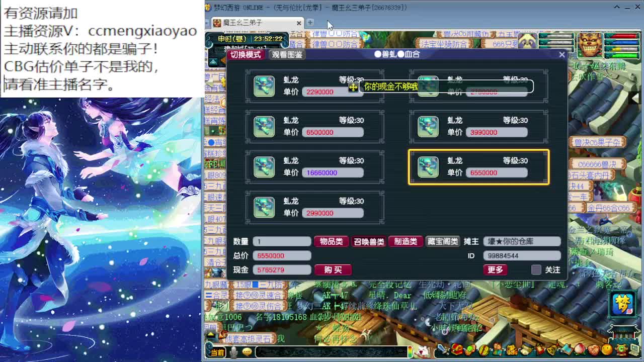The height and width of the screenshot is (362, 644).
Task: Open the C66666兽决 stall sign
Action: tap(597, 164)
